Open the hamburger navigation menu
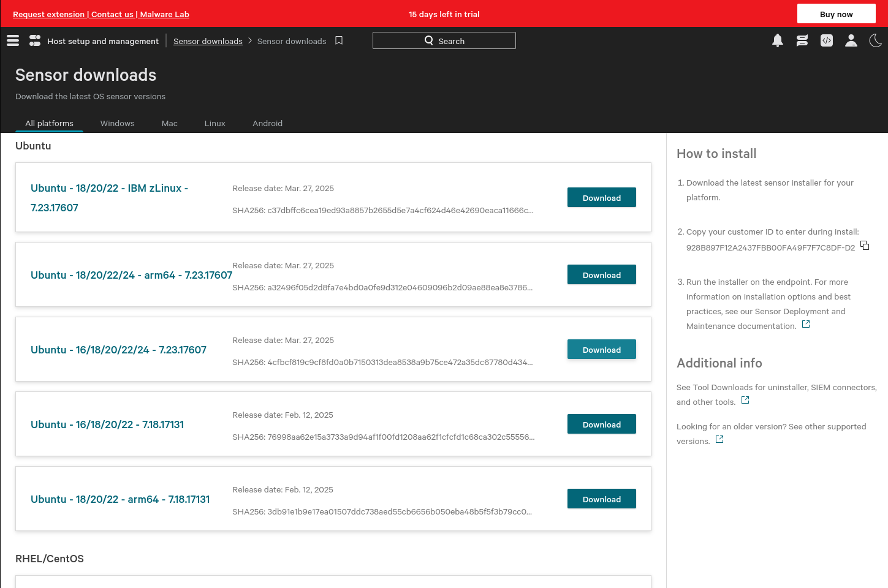The width and height of the screenshot is (888, 588). click(x=13, y=41)
